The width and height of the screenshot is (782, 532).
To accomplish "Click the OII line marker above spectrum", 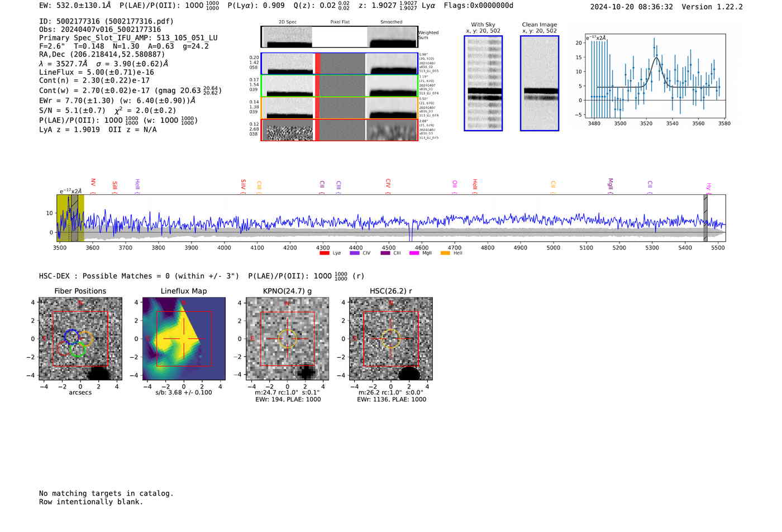I will pyautogui.click(x=455, y=187).
